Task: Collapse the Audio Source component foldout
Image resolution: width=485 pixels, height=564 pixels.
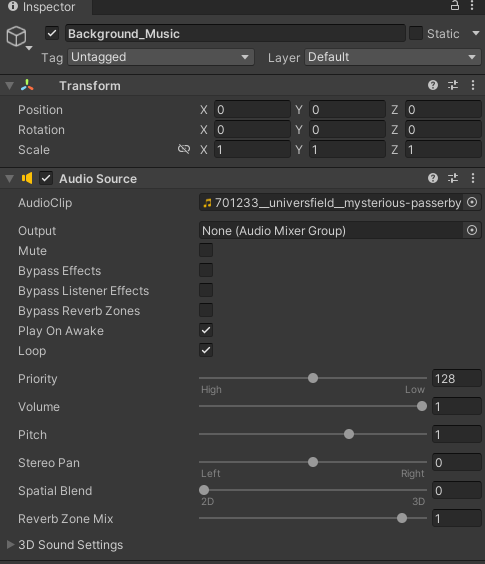Action: click(10, 178)
